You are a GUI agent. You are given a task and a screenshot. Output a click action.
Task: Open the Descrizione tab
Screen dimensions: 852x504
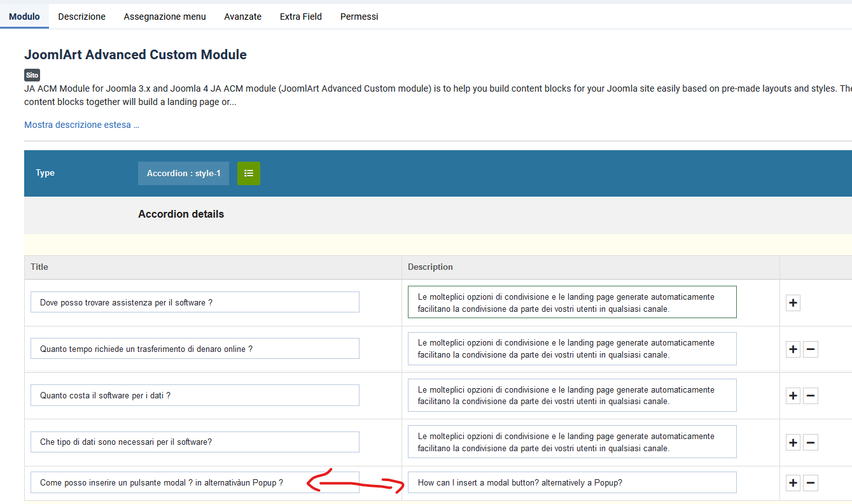[82, 17]
